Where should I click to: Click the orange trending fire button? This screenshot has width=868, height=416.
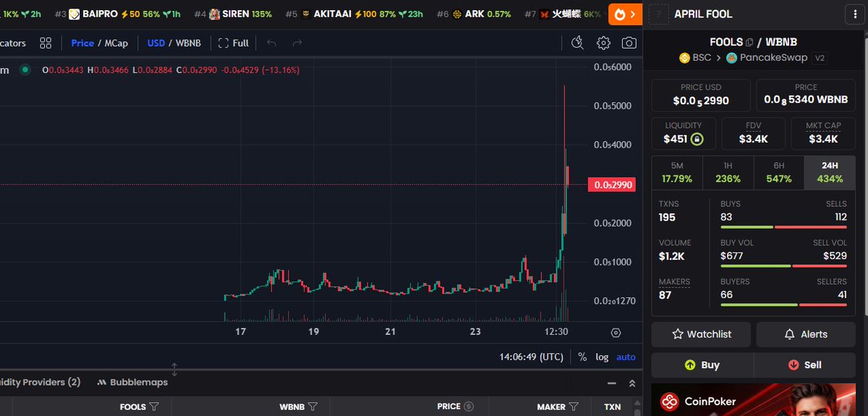pos(624,14)
